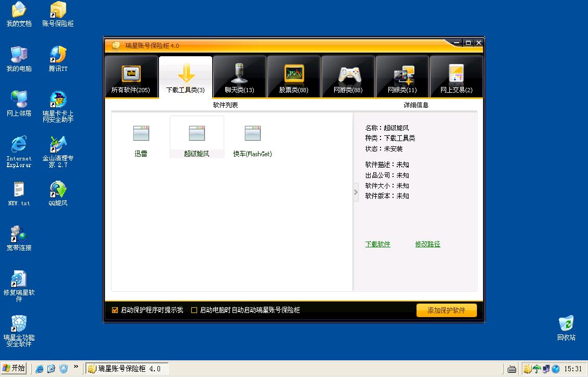Click the 出品公司：未知 text
This screenshot has width=588, height=377.
(387, 175)
